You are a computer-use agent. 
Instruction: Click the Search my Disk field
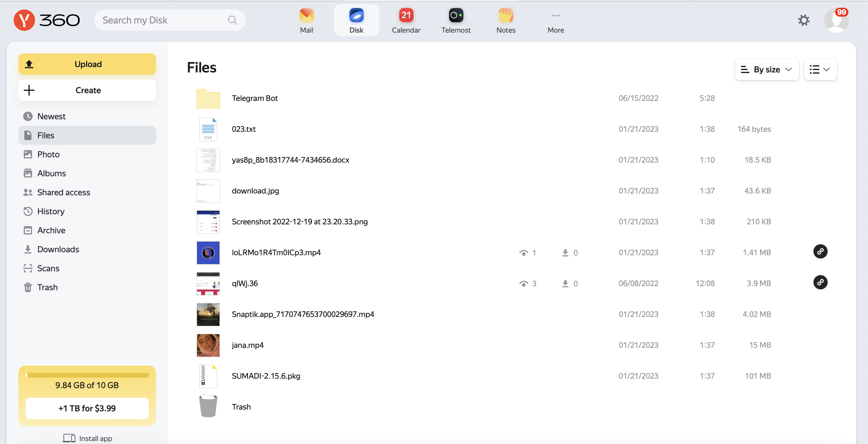[162, 20]
